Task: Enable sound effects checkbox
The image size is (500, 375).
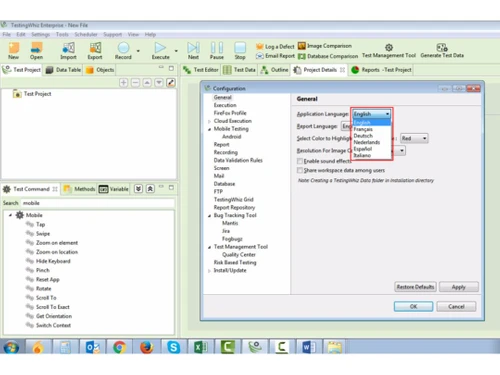Action: pyautogui.click(x=300, y=161)
